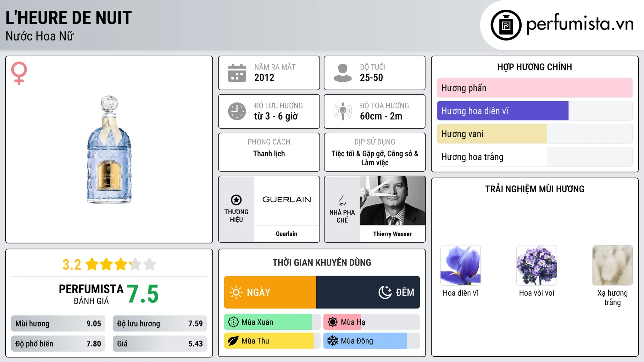Click the Độ phổ biến 7.80 score box
Image resolution: width=644 pixels, height=362 pixels.
click(x=58, y=344)
